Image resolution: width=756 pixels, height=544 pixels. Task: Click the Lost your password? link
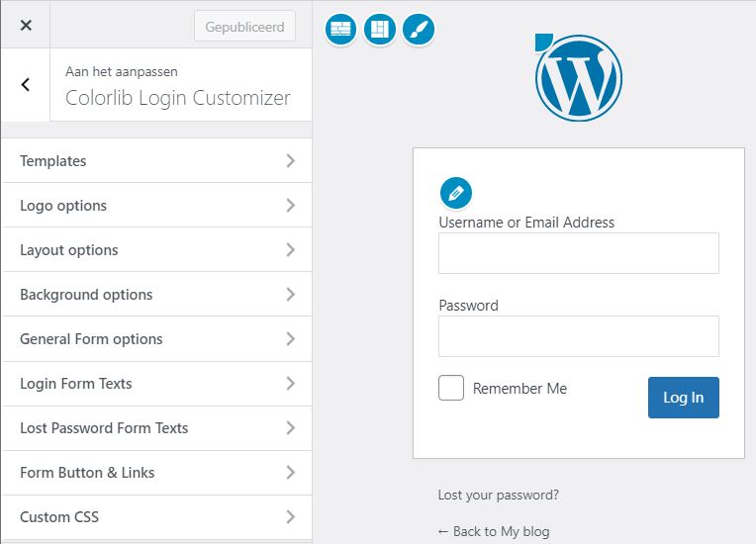498,495
